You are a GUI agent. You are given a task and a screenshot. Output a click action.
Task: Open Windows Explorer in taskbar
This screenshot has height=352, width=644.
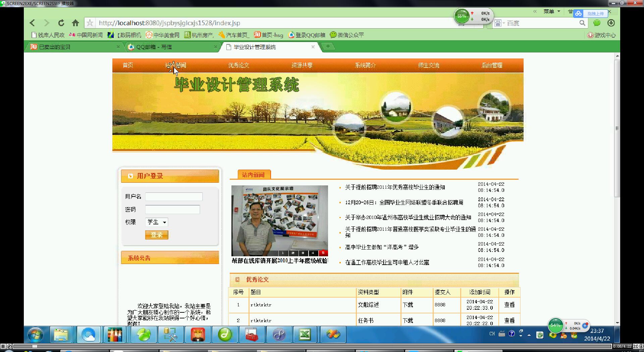pos(61,335)
